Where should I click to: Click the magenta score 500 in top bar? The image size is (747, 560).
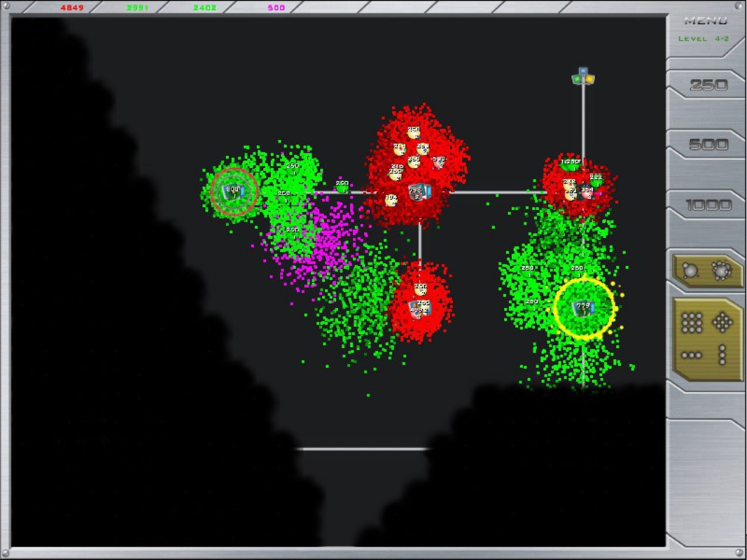276,8
